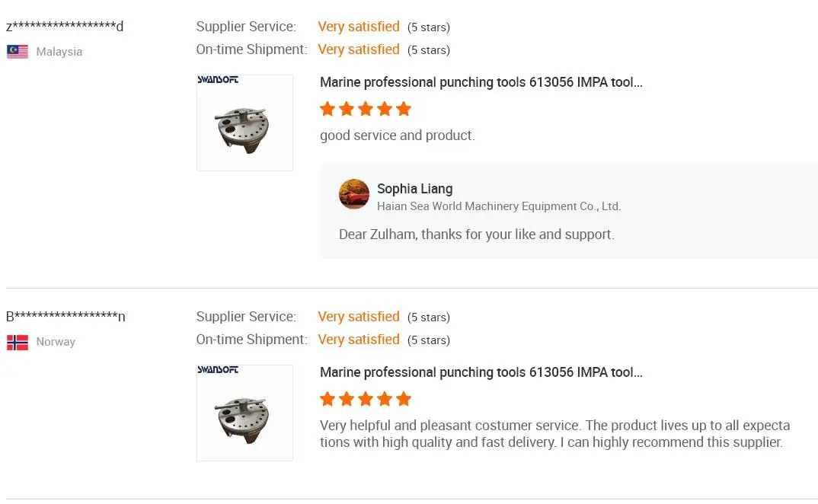Click the Malaysia flag icon

click(x=18, y=52)
